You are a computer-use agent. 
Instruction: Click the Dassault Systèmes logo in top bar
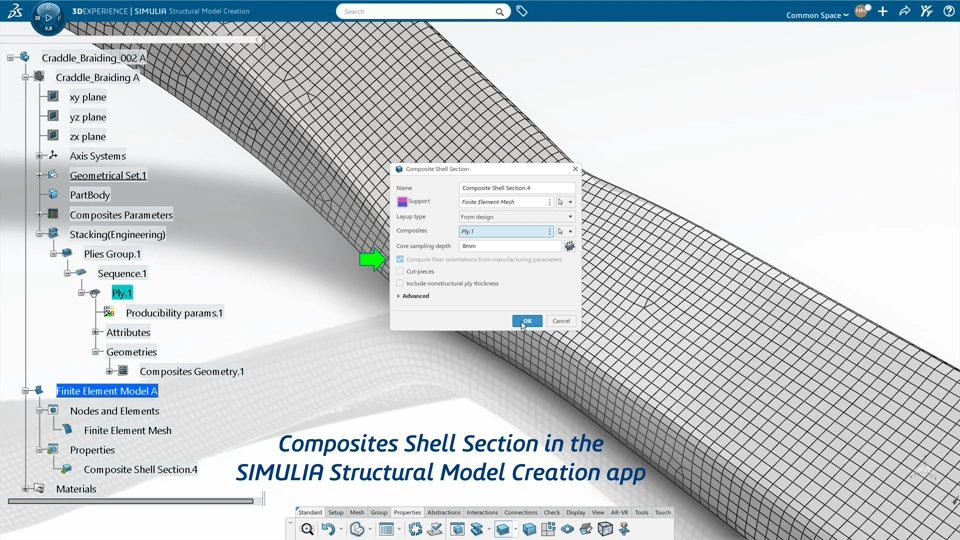[x=15, y=11]
